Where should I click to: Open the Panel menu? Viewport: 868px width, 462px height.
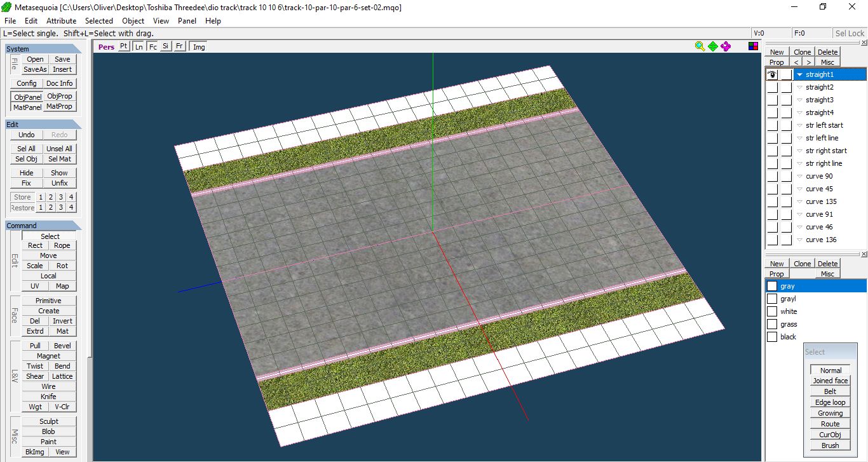point(187,21)
